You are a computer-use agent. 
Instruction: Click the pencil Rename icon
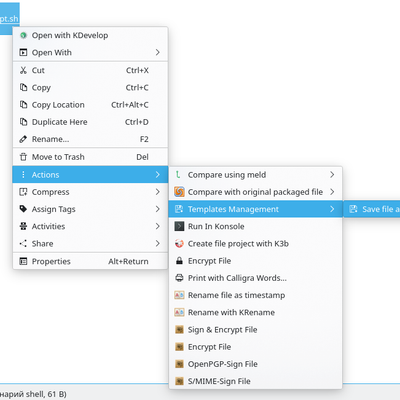coord(23,139)
